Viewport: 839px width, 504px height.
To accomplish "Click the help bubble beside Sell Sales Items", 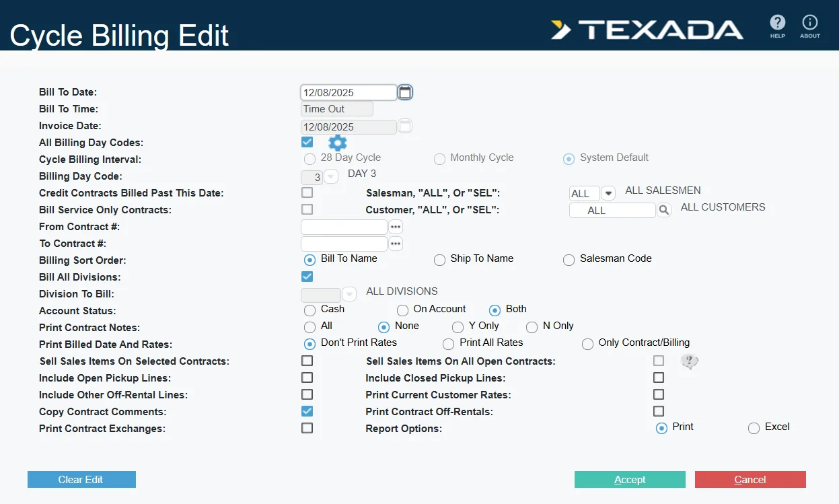I will click(689, 362).
